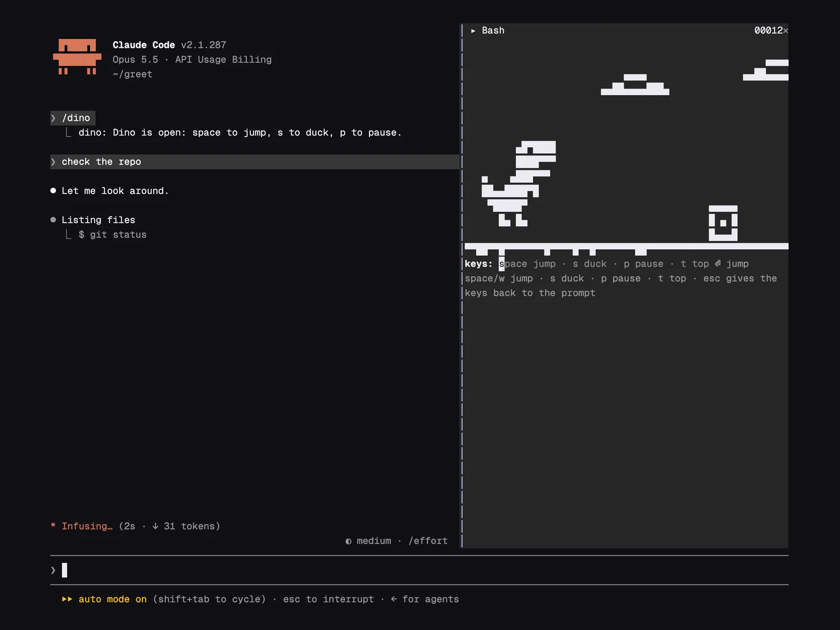This screenshot has width=840, height=630.
Task: Focus the command prompt input field
Action: tap(419, 570)
